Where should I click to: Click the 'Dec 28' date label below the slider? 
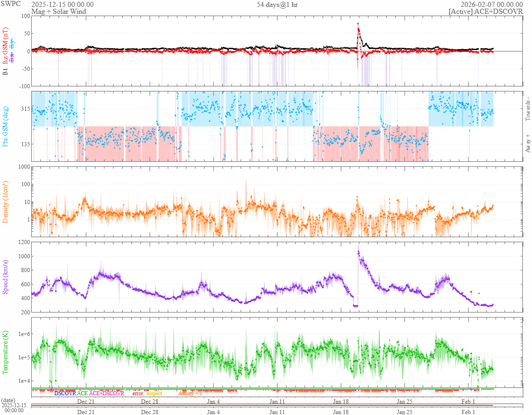click(150, 412)
